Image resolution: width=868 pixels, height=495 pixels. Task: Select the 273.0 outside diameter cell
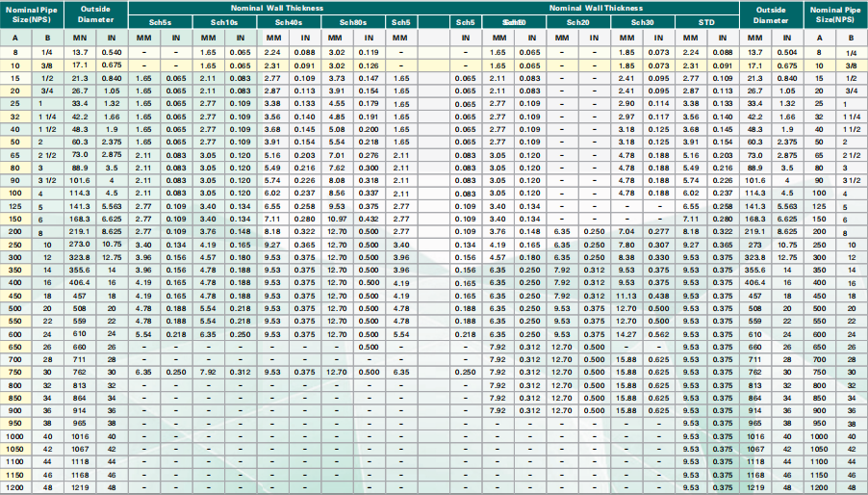pos(81,245)
